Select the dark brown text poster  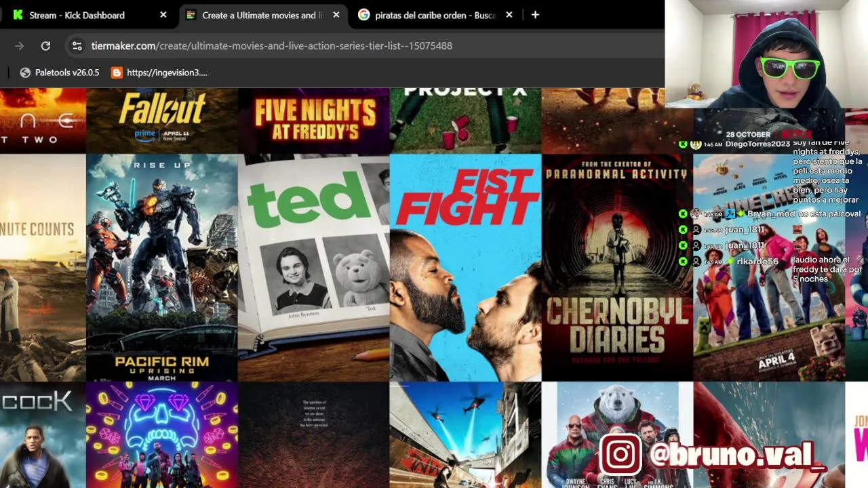(x=314, y=435)
